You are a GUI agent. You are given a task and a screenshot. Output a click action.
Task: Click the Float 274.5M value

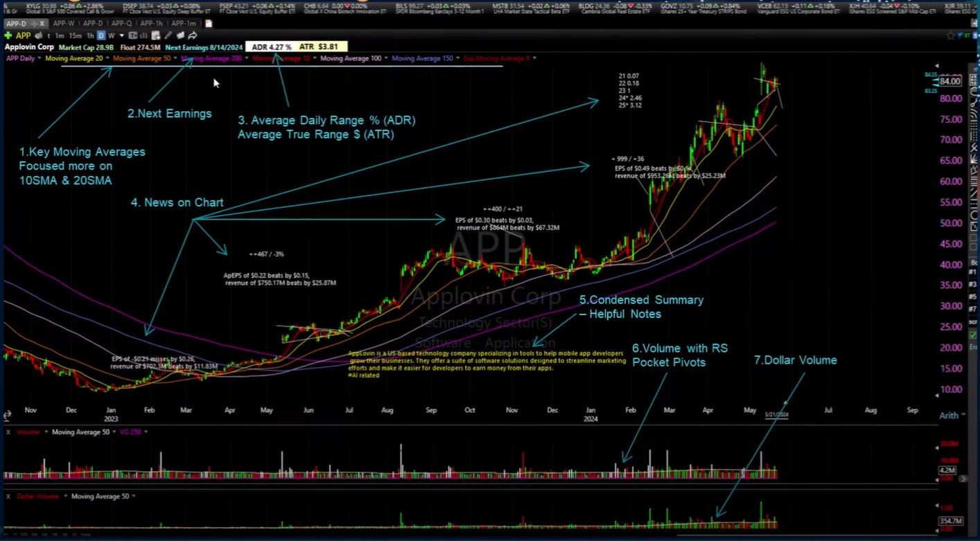pyautogui.click(x=140, y=47)
